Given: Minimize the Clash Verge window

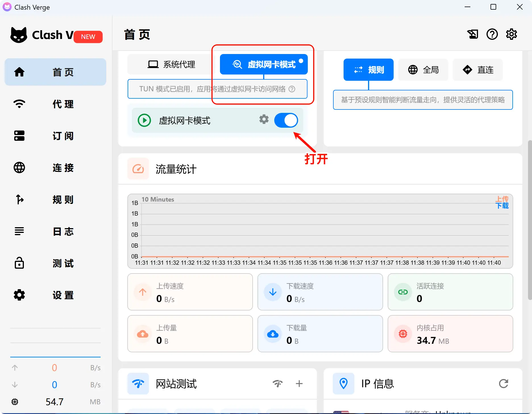Looking at the screenshot, I should [467, 7].
